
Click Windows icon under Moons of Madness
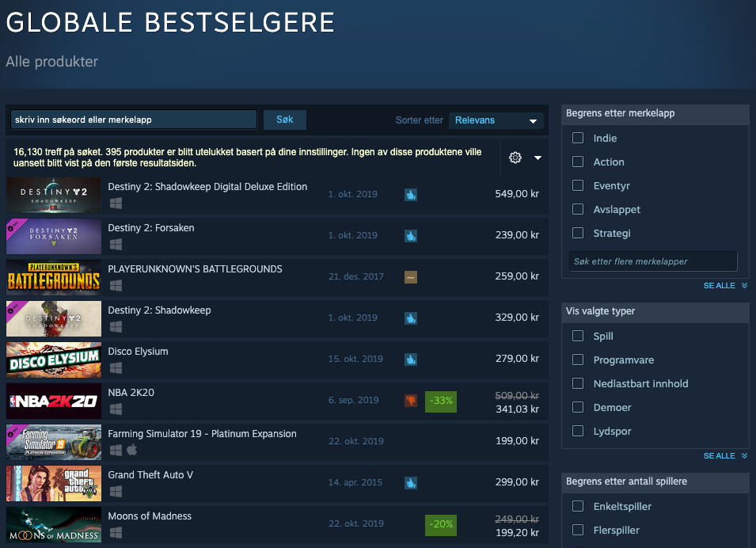pyautogui.click(x=116, y=533)
